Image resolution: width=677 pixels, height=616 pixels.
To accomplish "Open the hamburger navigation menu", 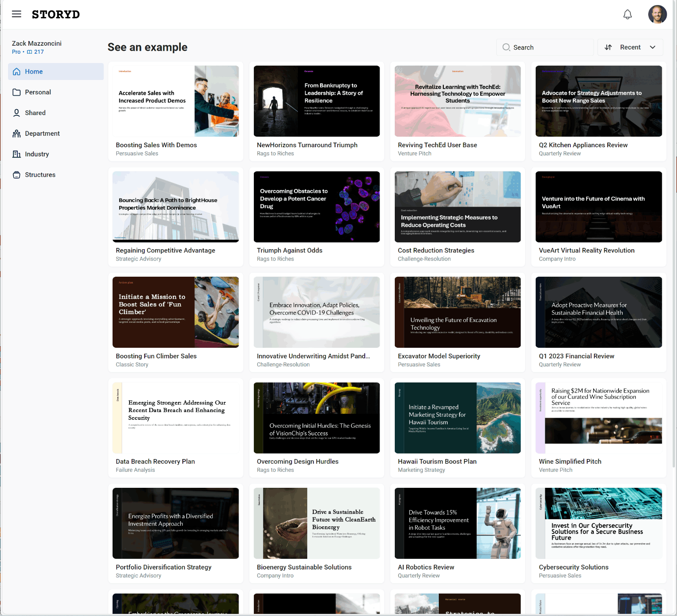I will click(x=17, y=14).
